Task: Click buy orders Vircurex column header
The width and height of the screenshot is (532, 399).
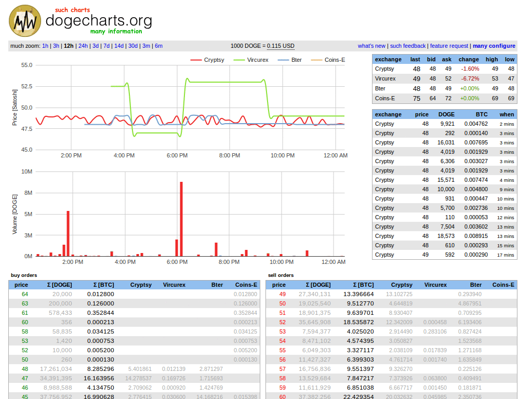Action: [174, 285]
